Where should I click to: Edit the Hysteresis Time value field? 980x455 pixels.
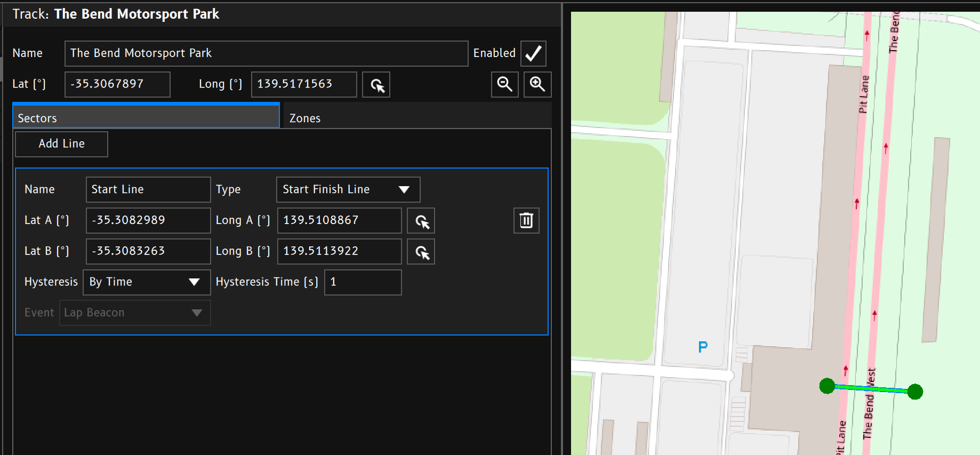363,282
